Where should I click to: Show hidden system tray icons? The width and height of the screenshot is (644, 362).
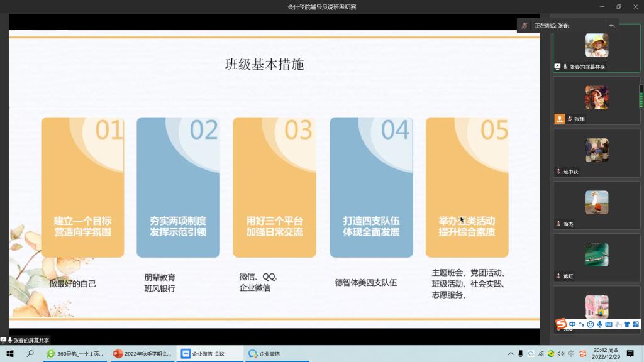click(511, 354)
